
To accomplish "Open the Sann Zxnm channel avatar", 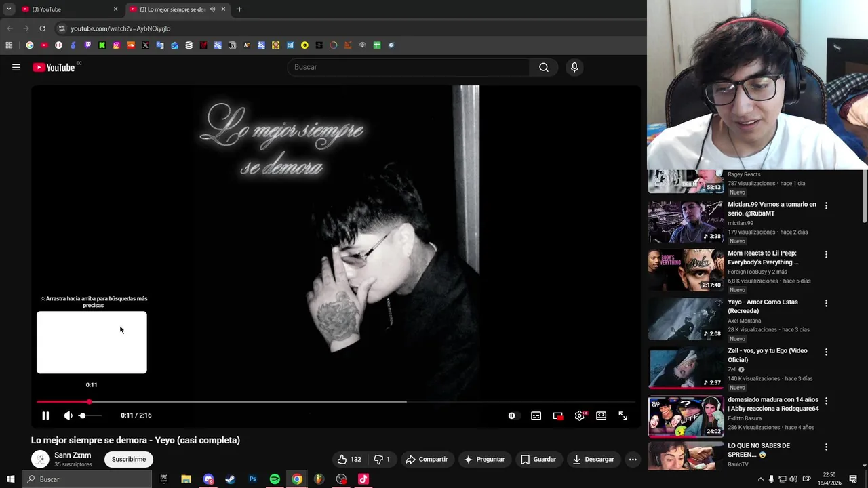I will tap(40, 459).
